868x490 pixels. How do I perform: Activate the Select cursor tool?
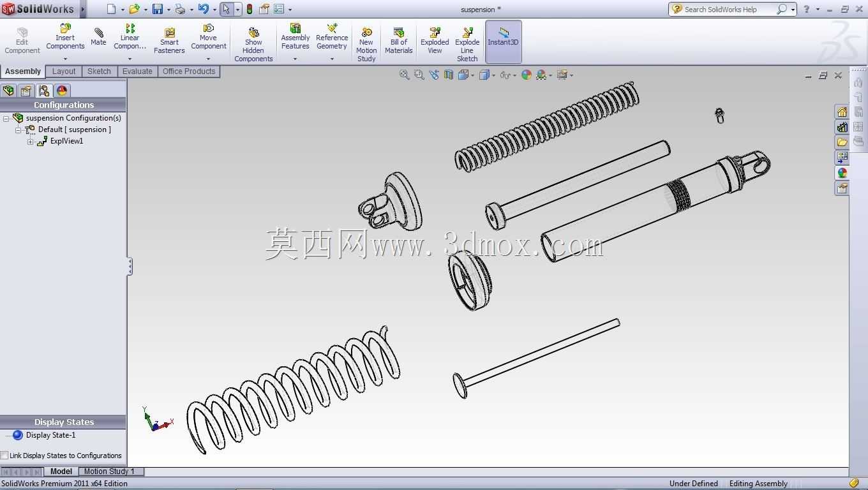[226, 9]
